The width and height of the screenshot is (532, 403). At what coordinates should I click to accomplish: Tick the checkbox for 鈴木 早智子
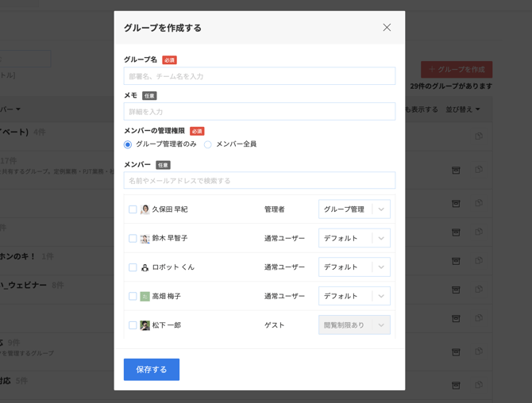coord(133,238)
